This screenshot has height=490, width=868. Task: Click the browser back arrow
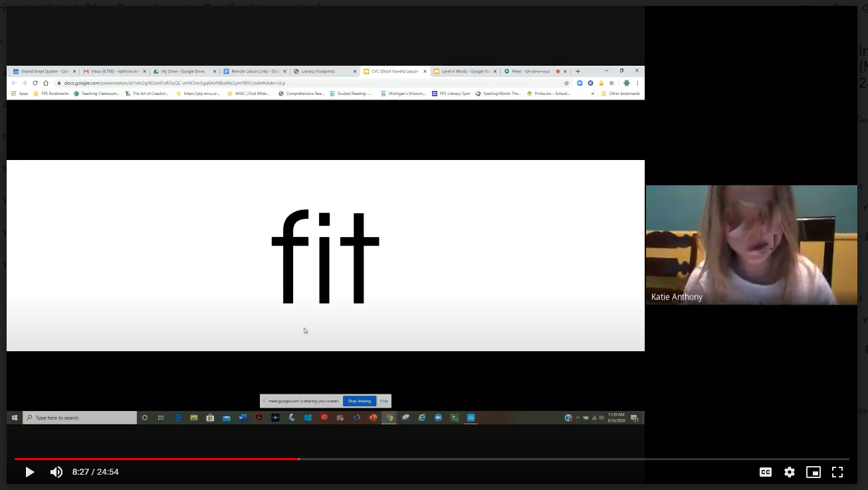14,83
